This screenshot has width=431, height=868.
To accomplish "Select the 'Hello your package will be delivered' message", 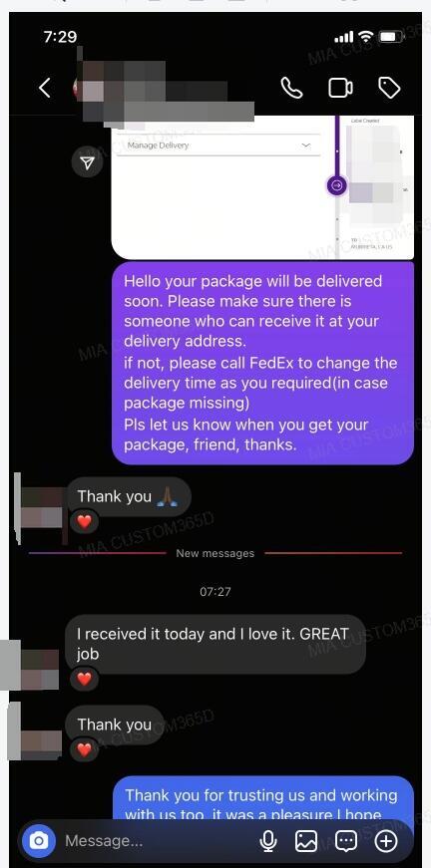I will [x=262, y=363].
